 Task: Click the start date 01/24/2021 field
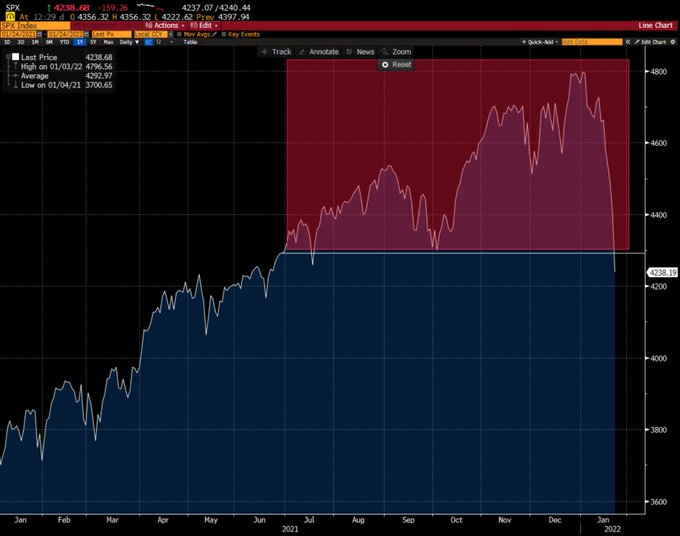(x=19, y=34)
